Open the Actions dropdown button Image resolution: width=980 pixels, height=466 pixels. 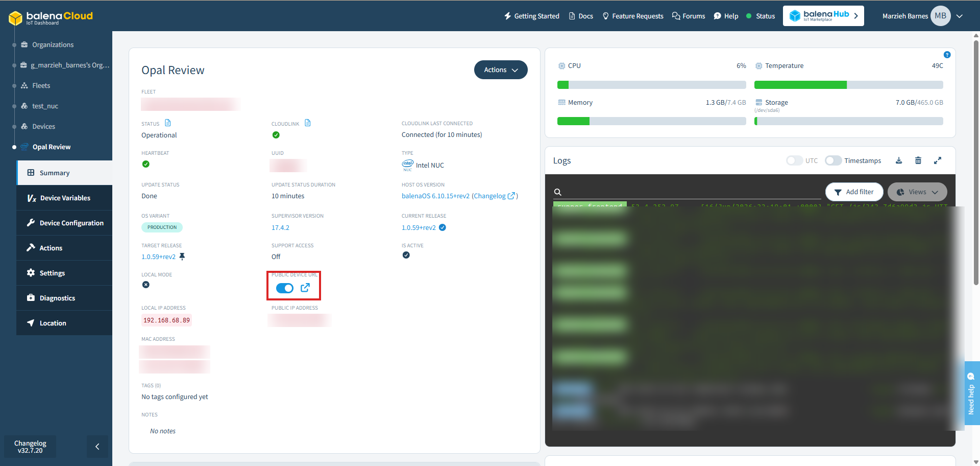(501, 70)
